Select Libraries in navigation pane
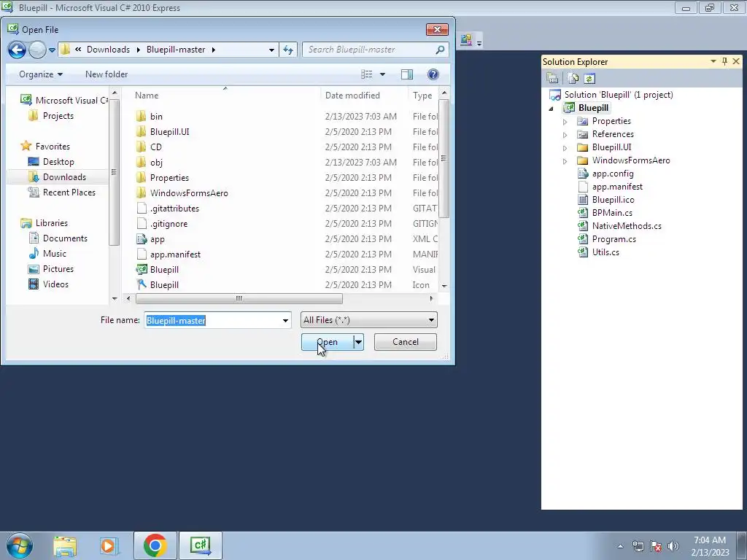The width and height of the screenshot is (747, 560). click(44, 223)
